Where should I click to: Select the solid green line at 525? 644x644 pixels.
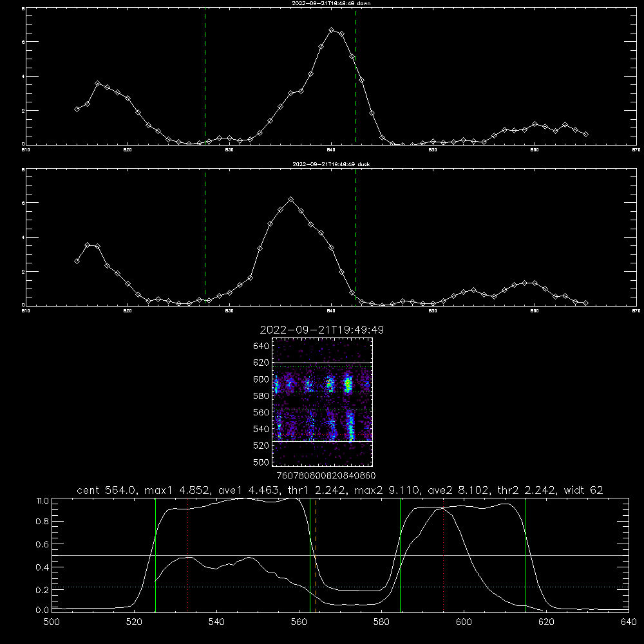click(155, 555)
